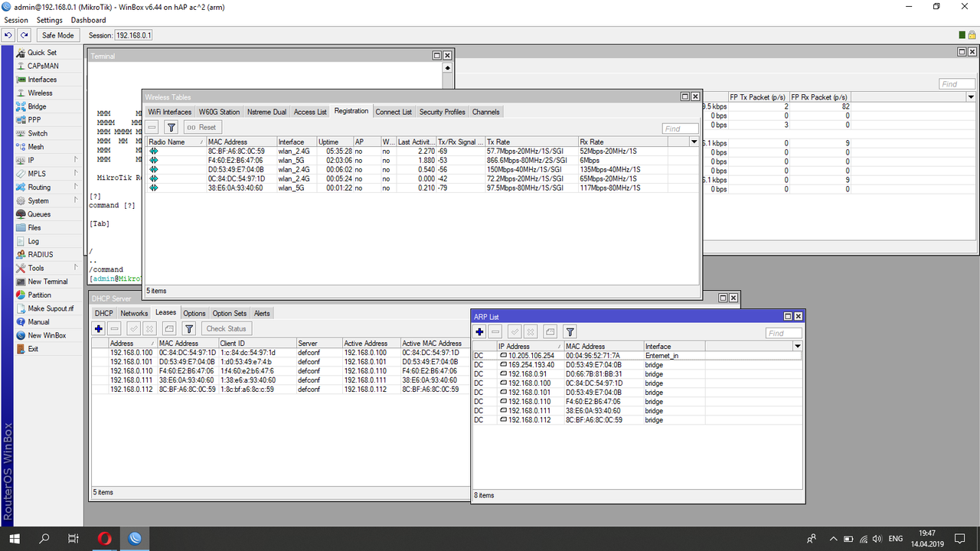Screen dimensions: 980x551
Task: Click the Check Status button in DHCP Server
Action: point(227,328)
